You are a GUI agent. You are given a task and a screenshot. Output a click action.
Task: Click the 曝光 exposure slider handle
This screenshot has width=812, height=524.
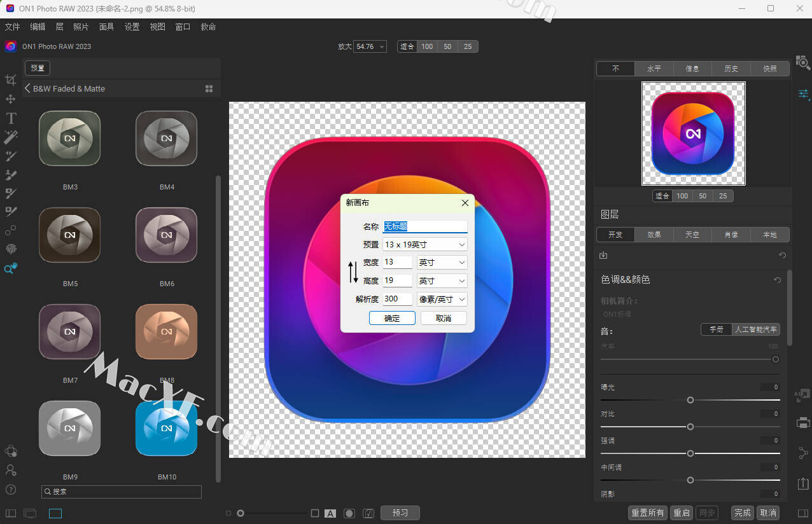tap(690, 400)
